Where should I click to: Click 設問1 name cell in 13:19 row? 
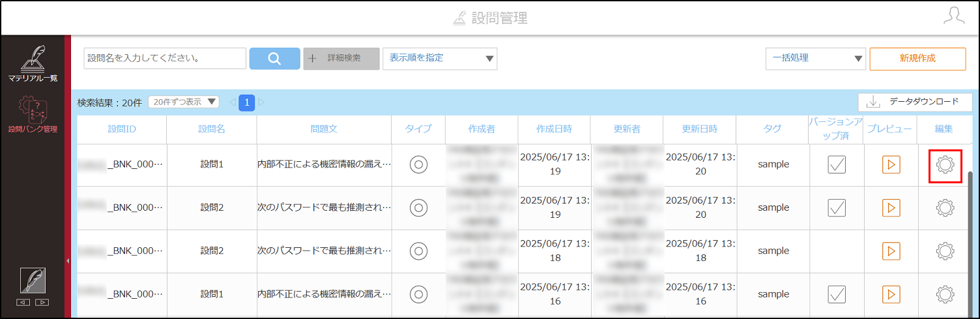[212, 164]
